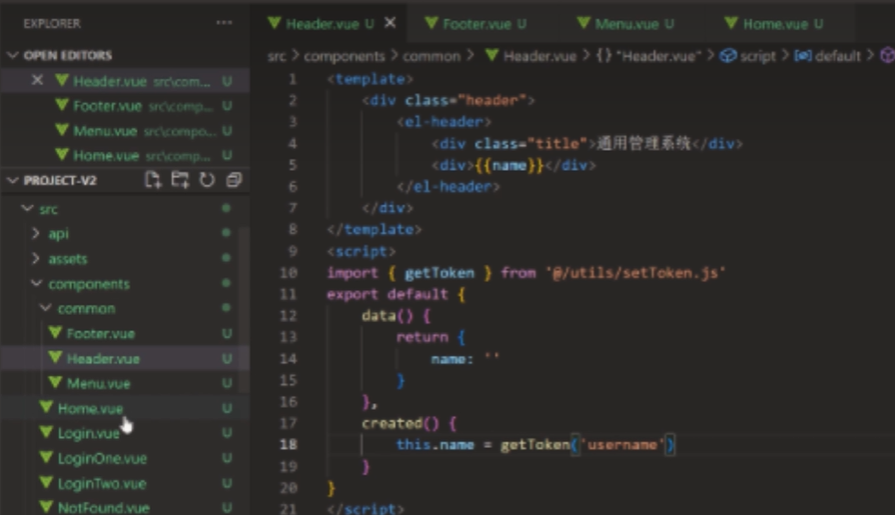Open Menu.vue from Open Editors list
The image size is (895, 515).
tap(125, 131)
